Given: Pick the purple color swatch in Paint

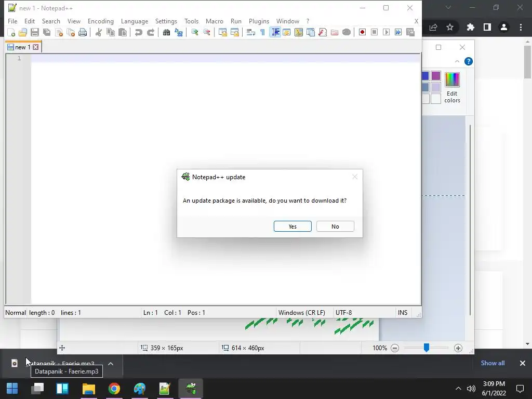Looking at the screenshot, I should click(436, 76).
